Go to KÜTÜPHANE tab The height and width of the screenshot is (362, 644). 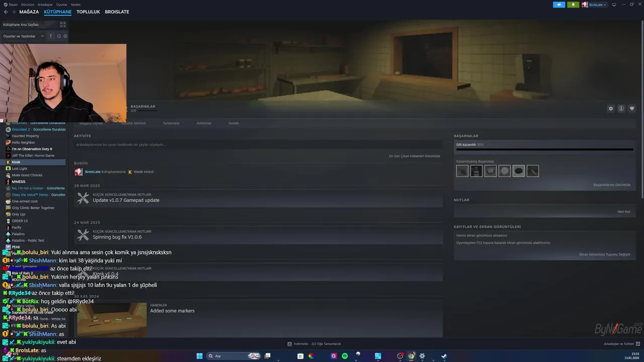pos(58,12)
